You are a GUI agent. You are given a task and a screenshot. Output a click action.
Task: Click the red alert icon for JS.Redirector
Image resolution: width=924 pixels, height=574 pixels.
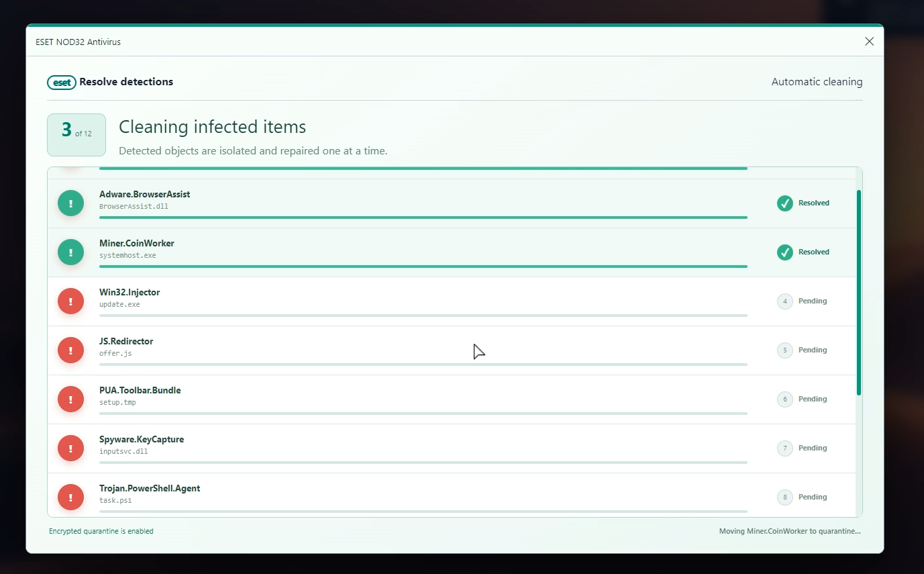pyautogui.click(x=71, y=350)
